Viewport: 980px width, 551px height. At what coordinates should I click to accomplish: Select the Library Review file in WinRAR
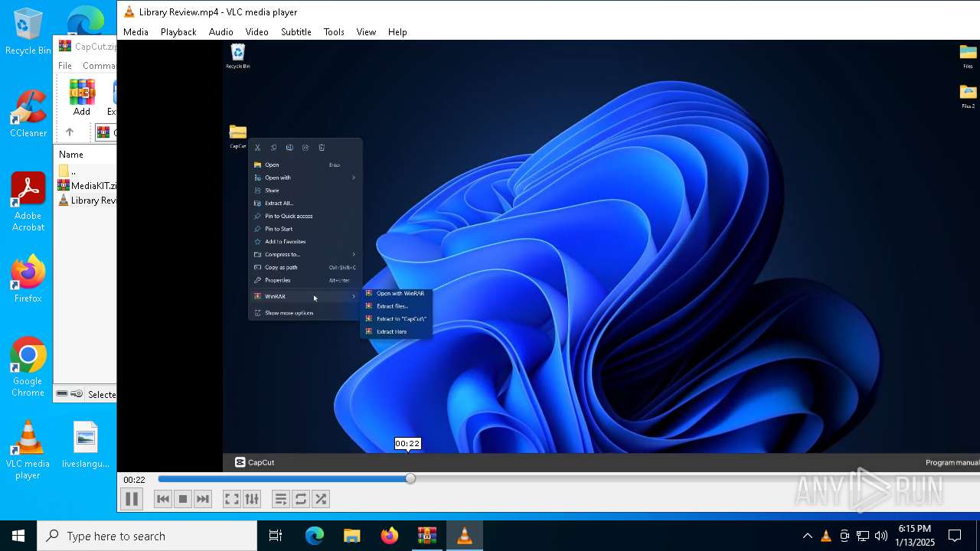pyautogui.click(x=87, y=201)
